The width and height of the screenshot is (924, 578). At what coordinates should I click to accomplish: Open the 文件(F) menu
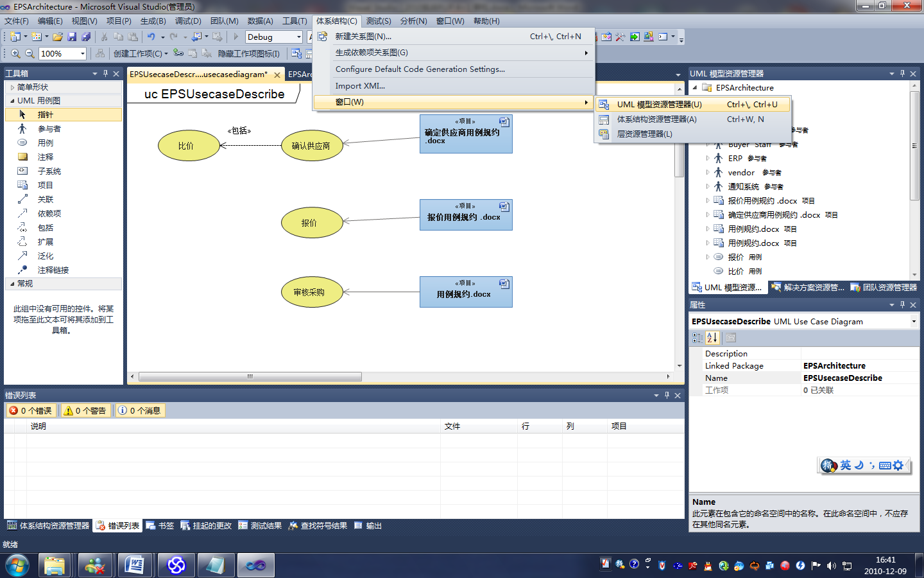[17, 21]
